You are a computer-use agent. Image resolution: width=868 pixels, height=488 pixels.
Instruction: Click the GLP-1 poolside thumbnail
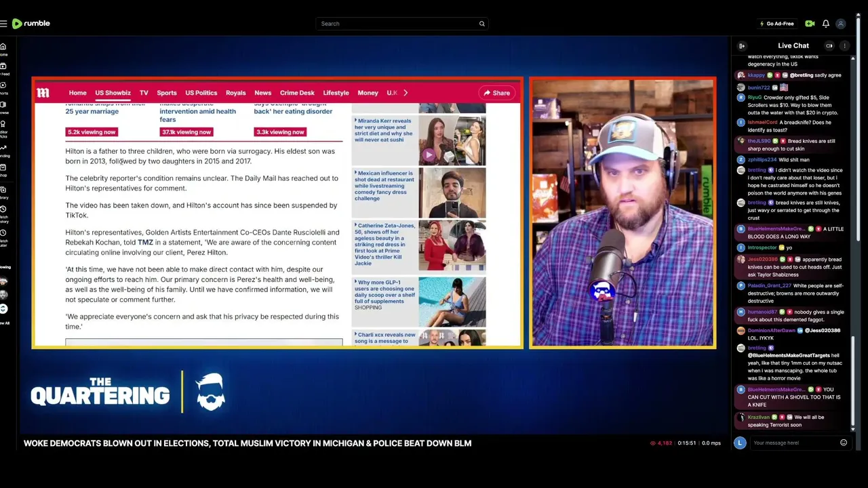coord(452,302)
